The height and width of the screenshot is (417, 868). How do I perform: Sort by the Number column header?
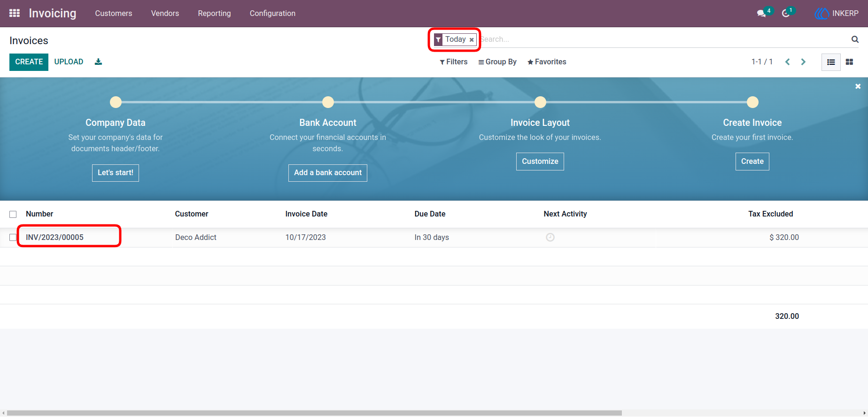39,214
